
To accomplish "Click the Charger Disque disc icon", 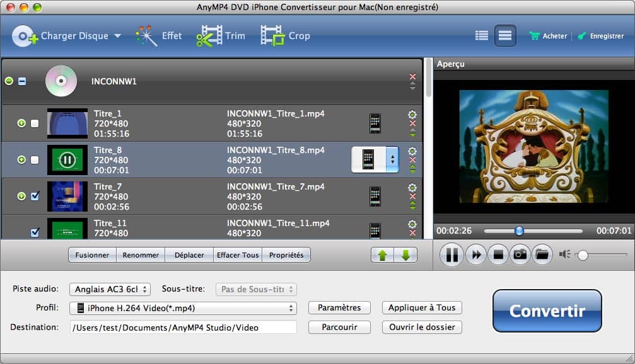I will [x=25, y=36].
